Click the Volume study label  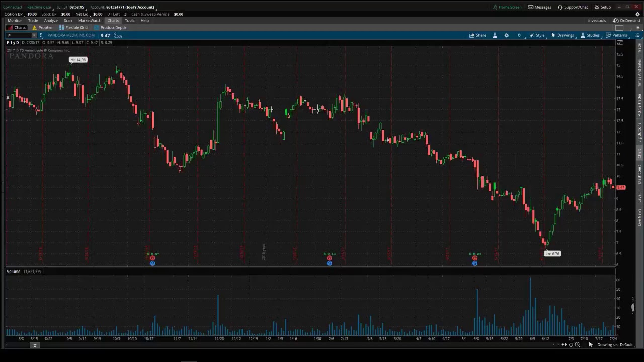coord(14,271)
